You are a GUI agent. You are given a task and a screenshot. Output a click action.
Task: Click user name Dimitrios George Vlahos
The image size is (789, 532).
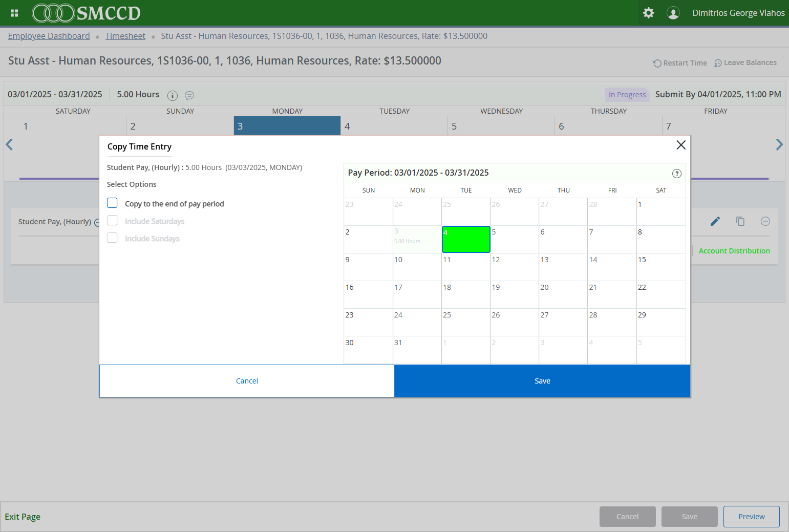tap(738, 13)
